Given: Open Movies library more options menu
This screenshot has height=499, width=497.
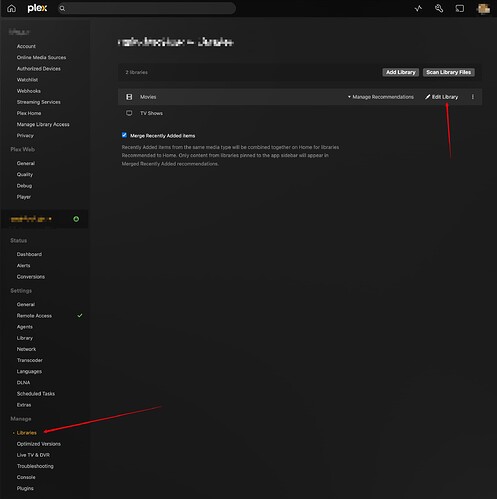Looking at the screenshot, I should click(472, 97).
